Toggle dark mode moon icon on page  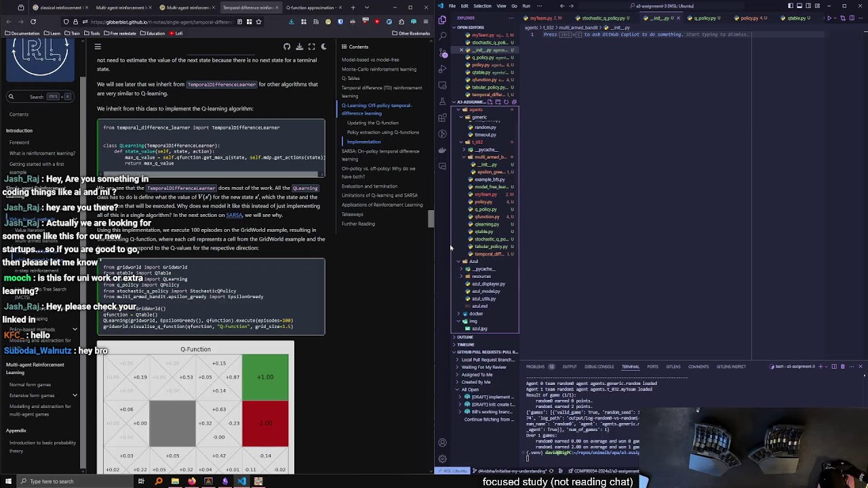point(323,47)
